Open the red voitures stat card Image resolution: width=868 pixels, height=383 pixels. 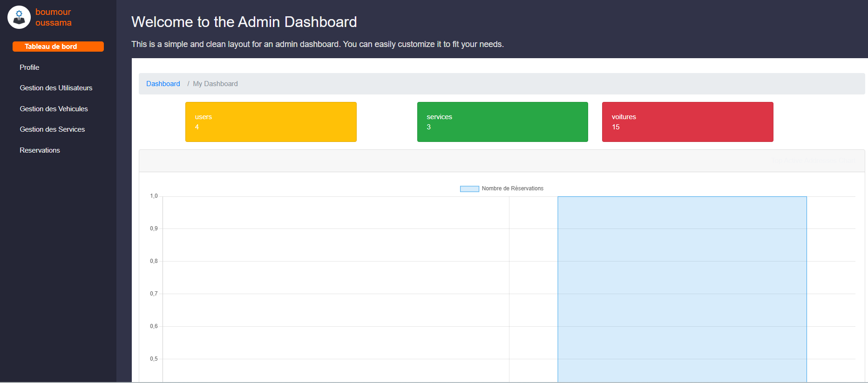click(687, 122)
